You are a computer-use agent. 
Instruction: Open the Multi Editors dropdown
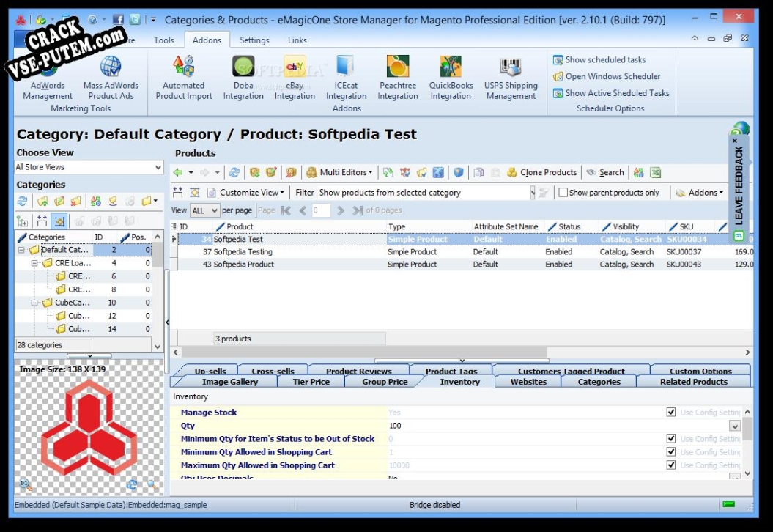[339, 173]
